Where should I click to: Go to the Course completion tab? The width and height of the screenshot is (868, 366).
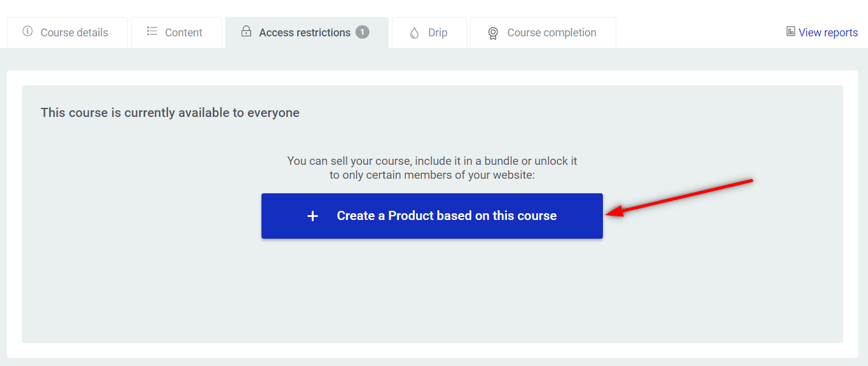point(543,33)
